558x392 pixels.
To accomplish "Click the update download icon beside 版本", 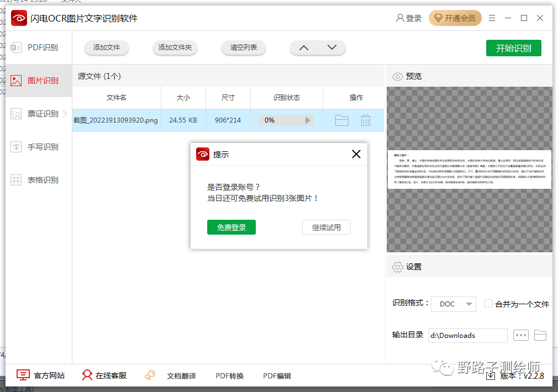I will 491,375.
